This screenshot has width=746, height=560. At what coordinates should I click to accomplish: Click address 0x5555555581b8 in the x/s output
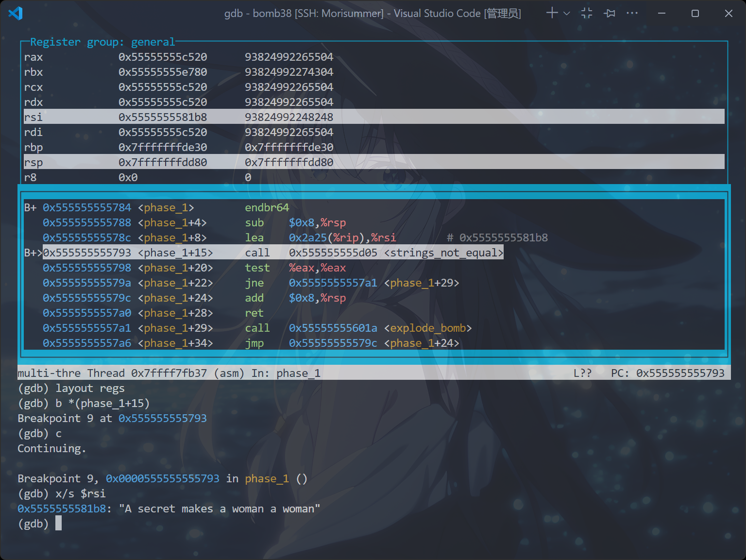62,509
